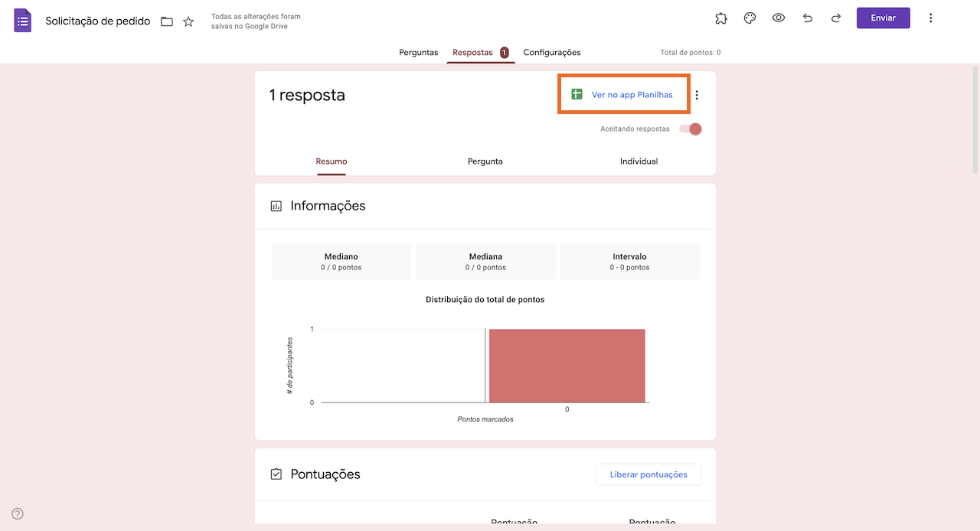This screenshot has height=531, width=980.
Task: Click the undo arrow icon
Action: 808,18
